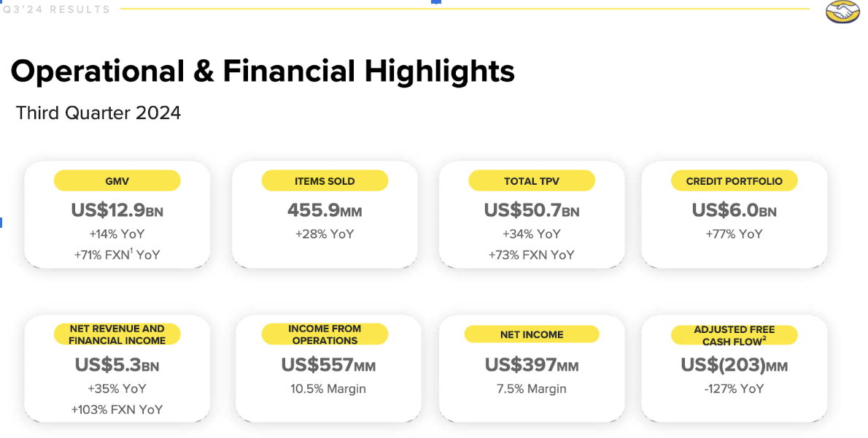Select the US$397MM net income value
The height and width of the screenshot is (438, 868).
point(531,364)
